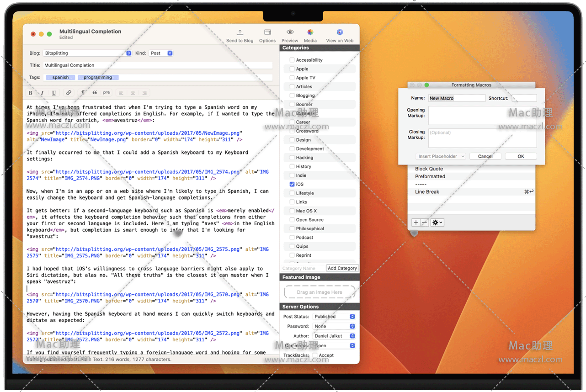Click the Send to Blog upload icon
Viewport: 586px width, 392px height.
[240, 32]
